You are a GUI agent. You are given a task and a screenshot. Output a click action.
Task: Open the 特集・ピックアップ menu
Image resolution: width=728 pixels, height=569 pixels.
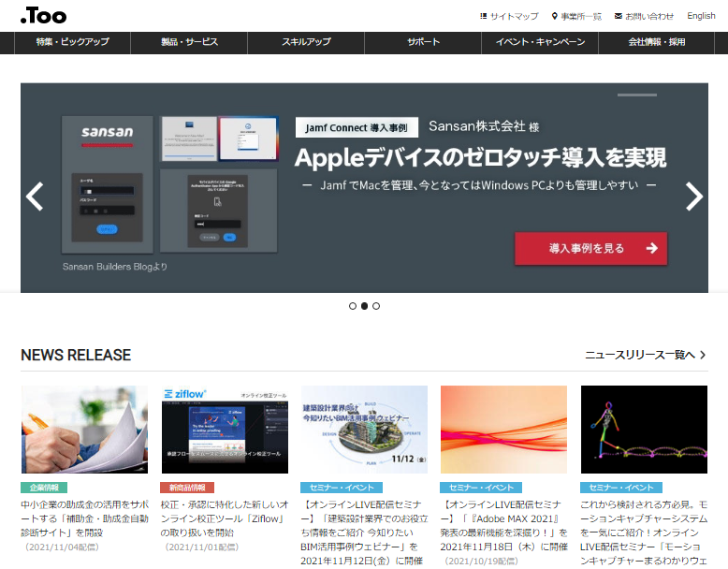pyautogui.click(x=72, y=42)
